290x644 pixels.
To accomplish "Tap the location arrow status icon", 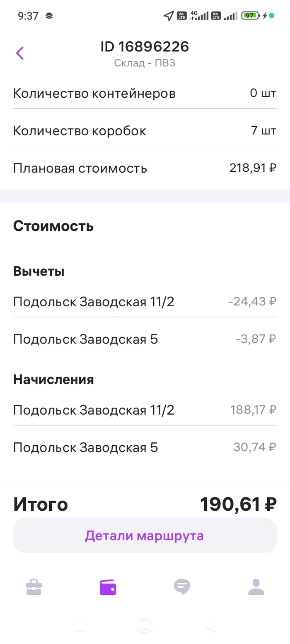I will [x=168, y=16].
